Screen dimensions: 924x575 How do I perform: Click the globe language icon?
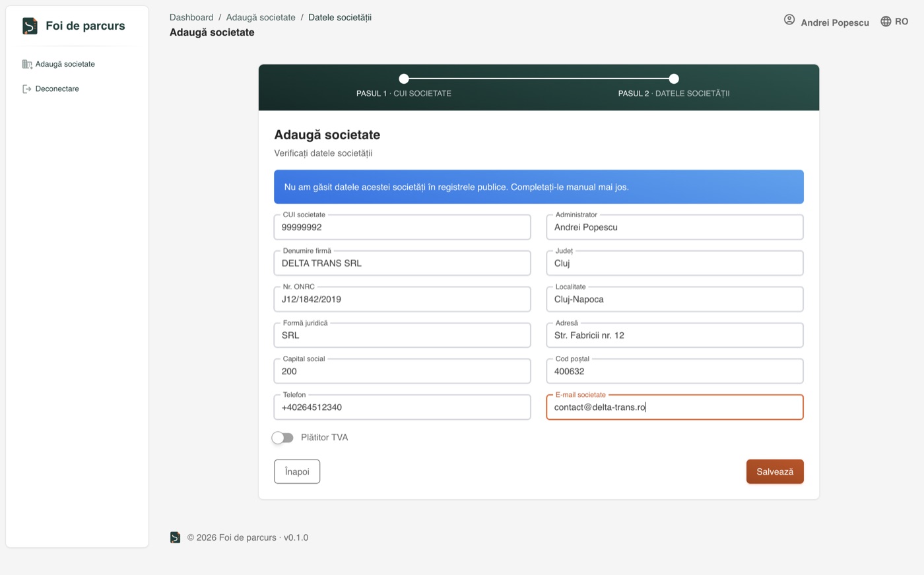coord(886,22)
